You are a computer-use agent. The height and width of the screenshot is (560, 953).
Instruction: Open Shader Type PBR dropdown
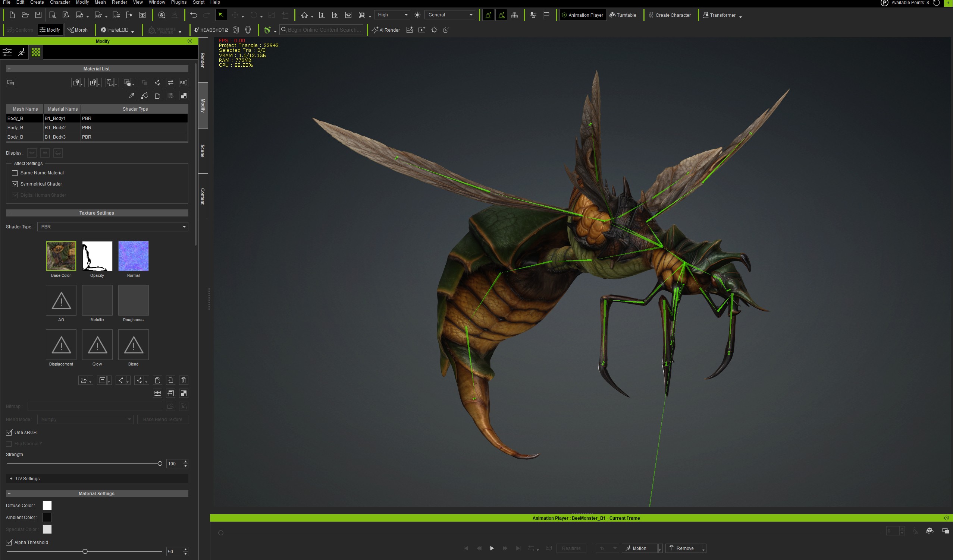click(x=113, y=227)
